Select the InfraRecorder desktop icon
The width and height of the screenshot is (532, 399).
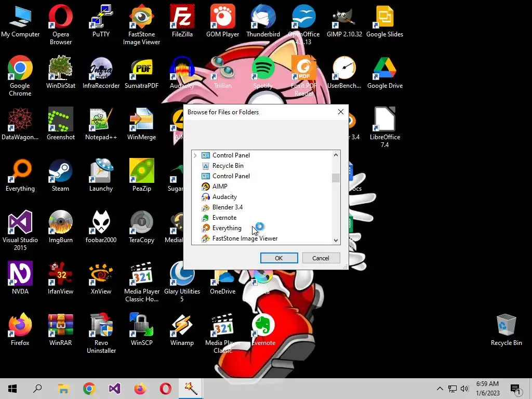(101, 72)
